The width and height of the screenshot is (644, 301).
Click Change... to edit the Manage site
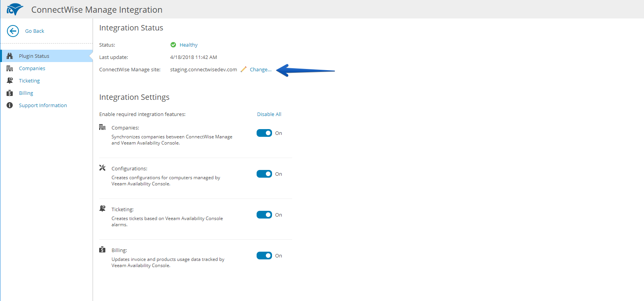click(x=261, y=69)
